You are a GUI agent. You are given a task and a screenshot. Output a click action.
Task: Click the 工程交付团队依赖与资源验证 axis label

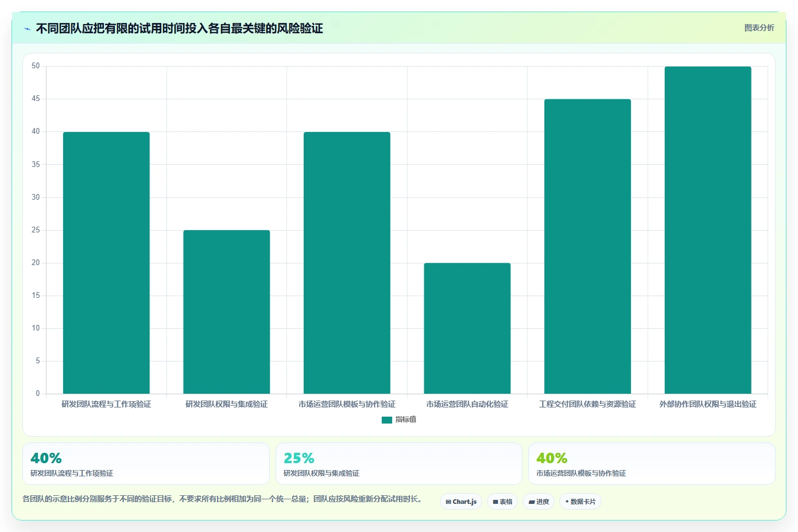point(587,404)
